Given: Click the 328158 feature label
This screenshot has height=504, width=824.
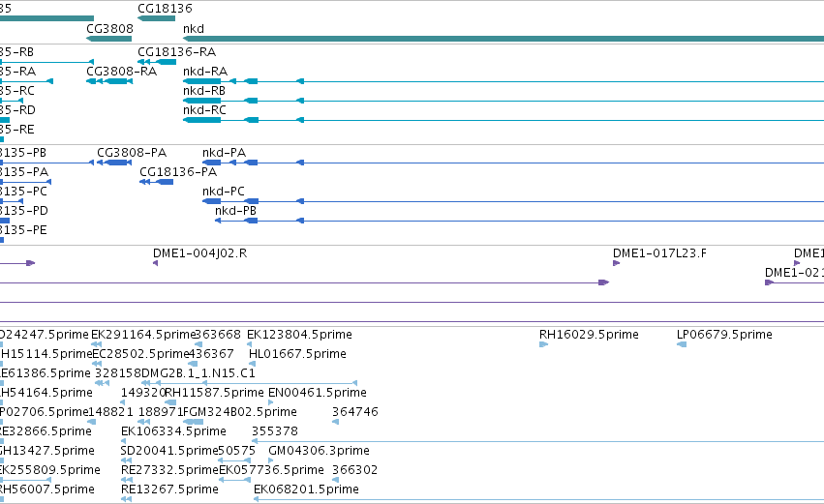Looking at the screenshot, I should point(118,373).
